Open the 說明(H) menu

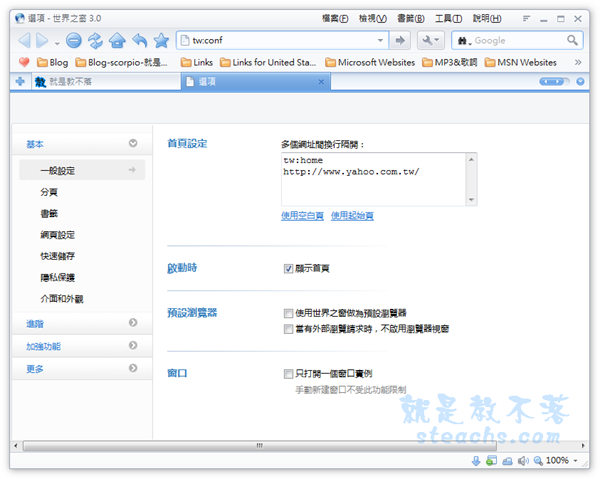click(487, 18)
